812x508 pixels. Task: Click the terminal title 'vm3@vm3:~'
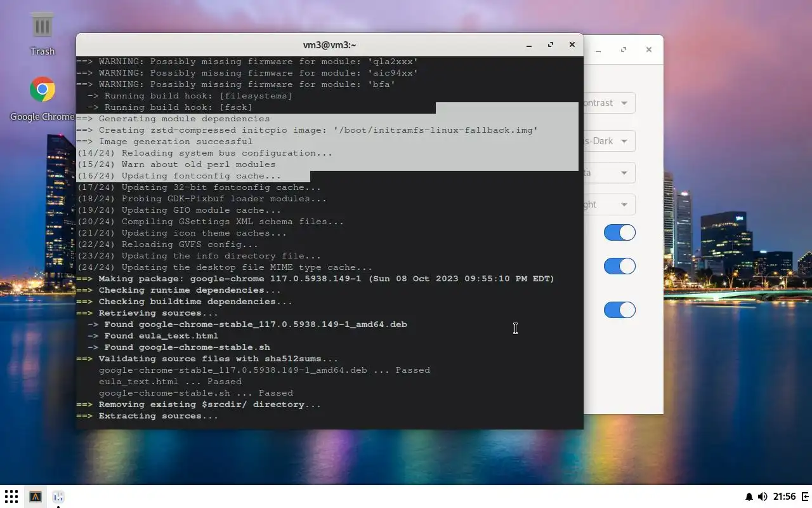[x=329, y=44]
